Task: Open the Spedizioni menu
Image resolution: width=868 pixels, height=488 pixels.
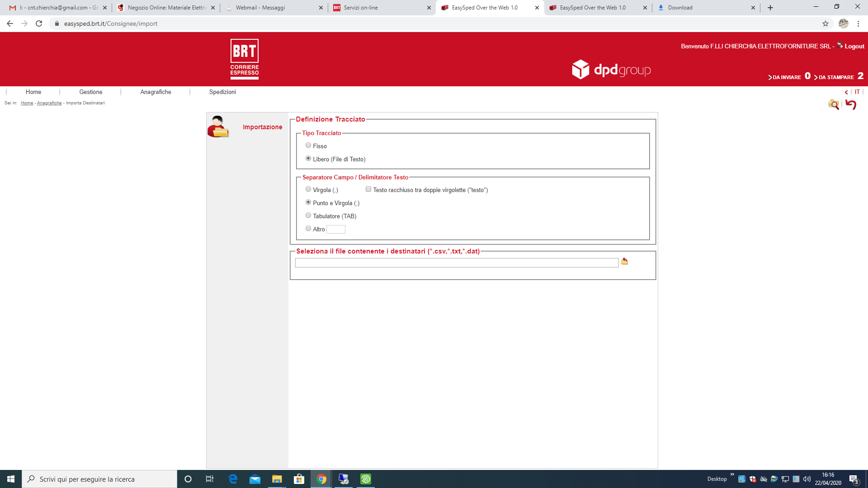Action: pos(222,92)
